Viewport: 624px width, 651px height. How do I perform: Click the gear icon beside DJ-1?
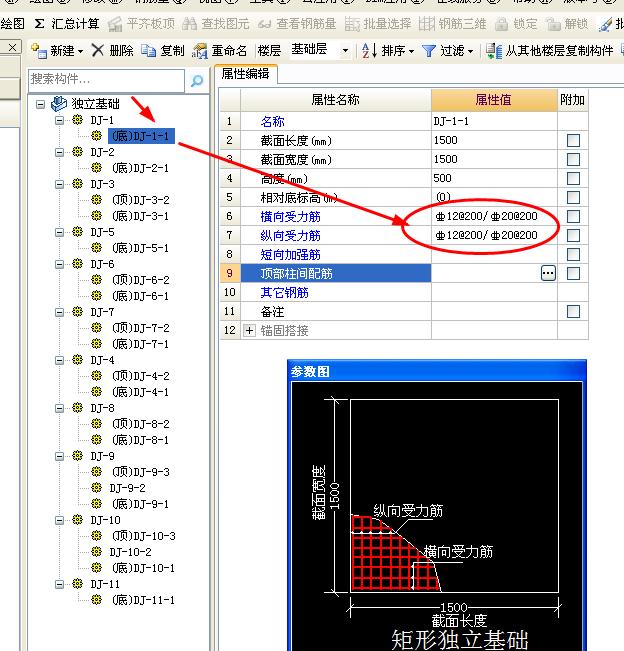77,120
